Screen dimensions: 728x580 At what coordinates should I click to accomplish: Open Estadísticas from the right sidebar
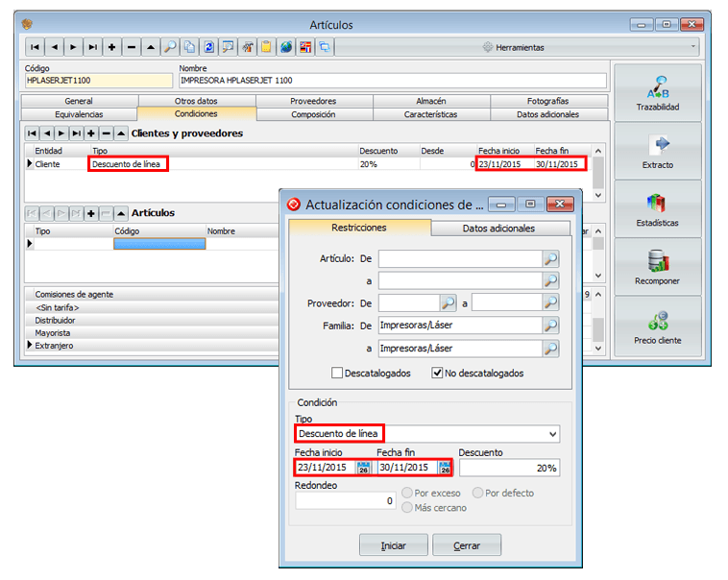(657, 209)
